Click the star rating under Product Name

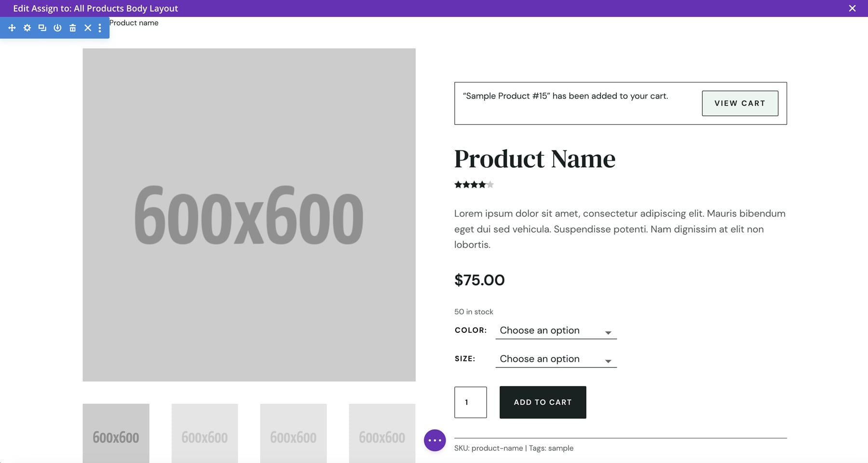(474, 185)
